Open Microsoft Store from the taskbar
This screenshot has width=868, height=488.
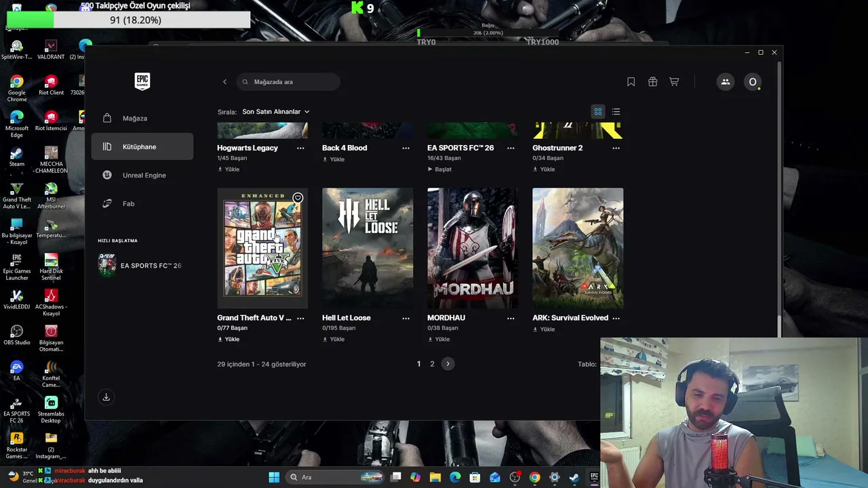point(475,477)
